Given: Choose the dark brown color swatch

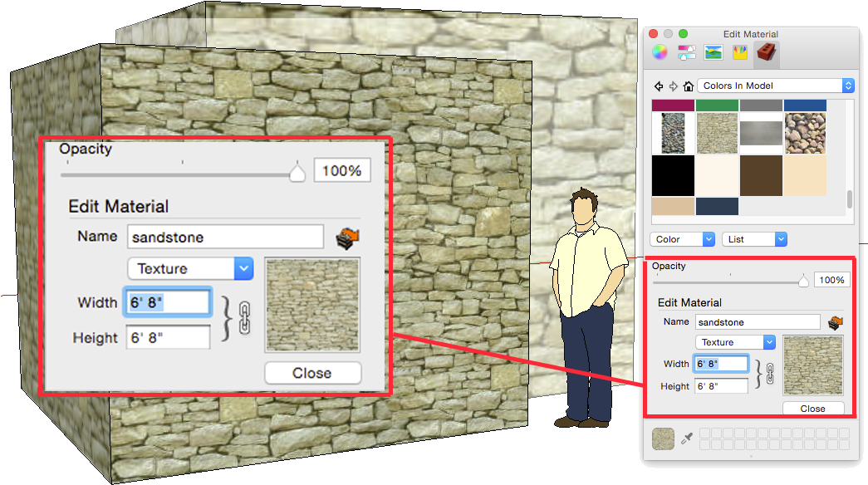Looking at the screenshot, I should pos(761,175).
